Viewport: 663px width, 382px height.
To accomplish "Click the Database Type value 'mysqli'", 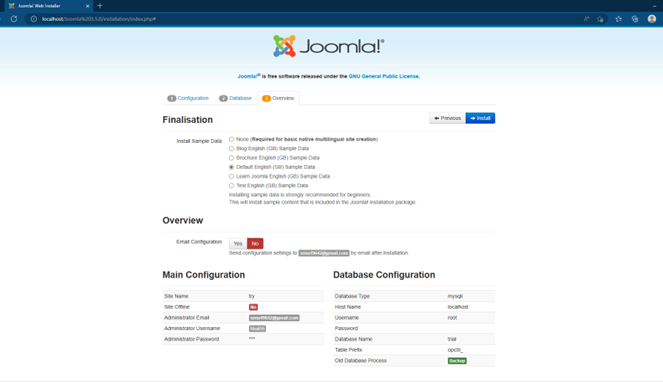I will tap(455, 296).
